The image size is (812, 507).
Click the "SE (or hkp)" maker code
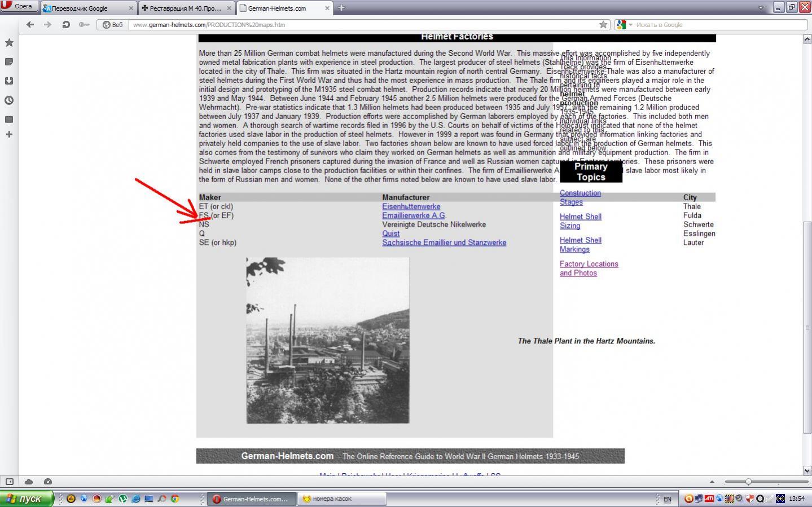(218, 243)
